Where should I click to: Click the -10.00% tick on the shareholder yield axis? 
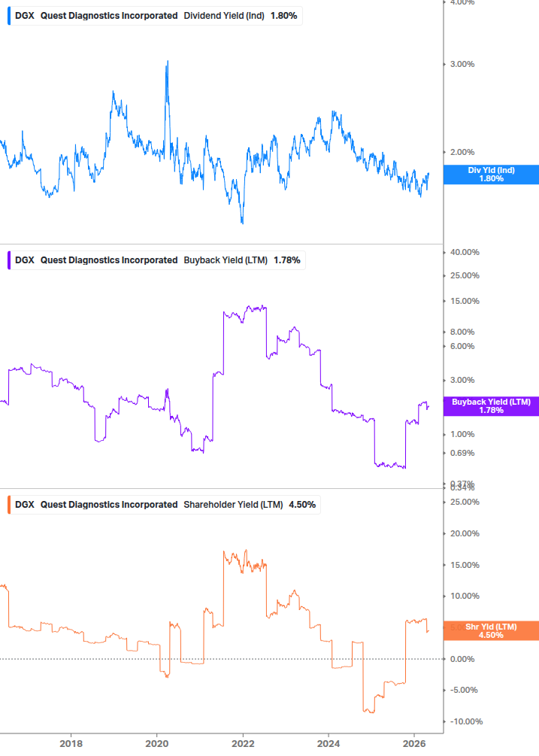click(466, 721)
